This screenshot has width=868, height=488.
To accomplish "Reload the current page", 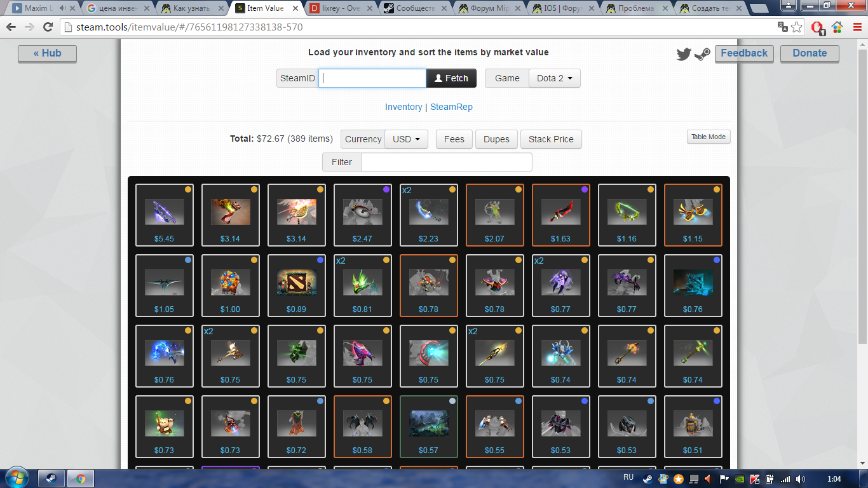I will (48, 27).
